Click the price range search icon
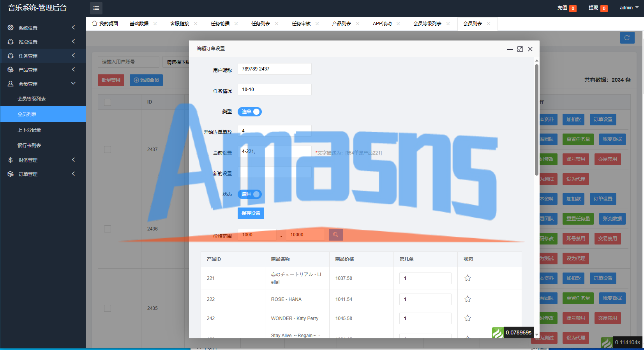644x350 pixels. (336, 235)
